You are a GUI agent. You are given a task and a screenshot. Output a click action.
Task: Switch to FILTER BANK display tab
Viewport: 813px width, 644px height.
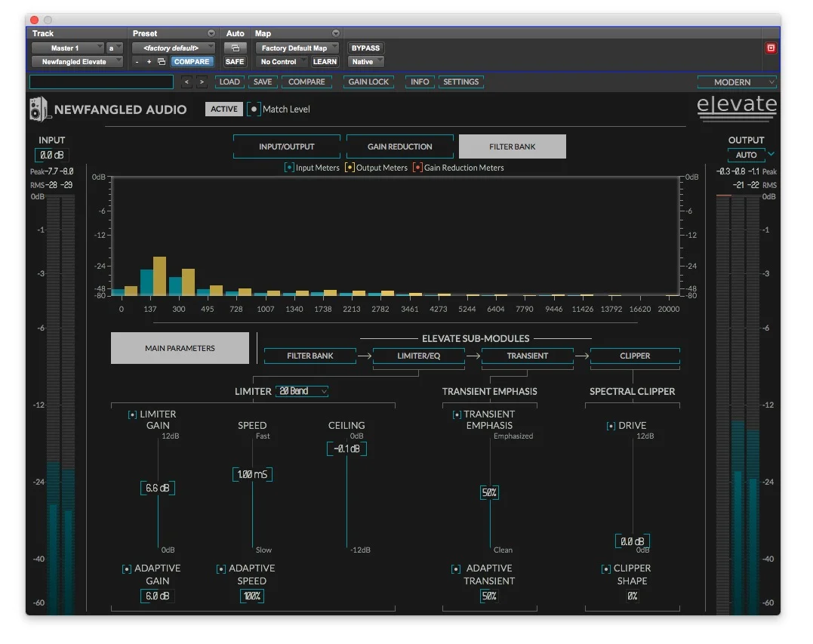click(x=513, y=146)
